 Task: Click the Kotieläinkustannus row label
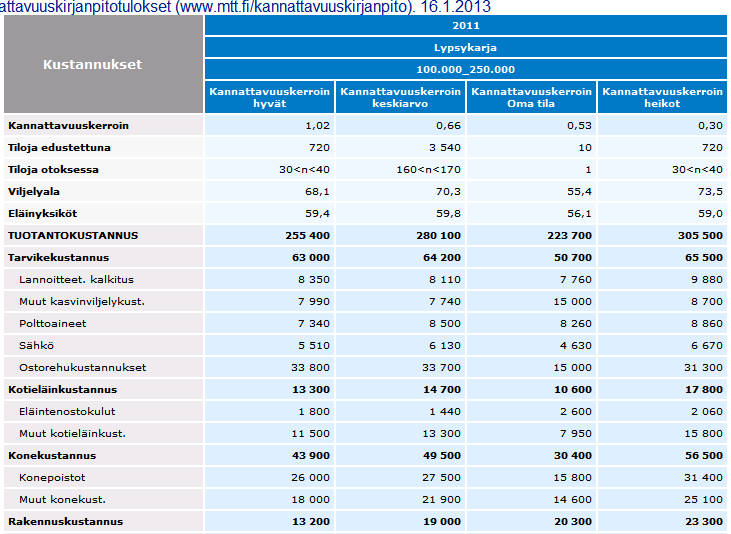pos(62,389)
